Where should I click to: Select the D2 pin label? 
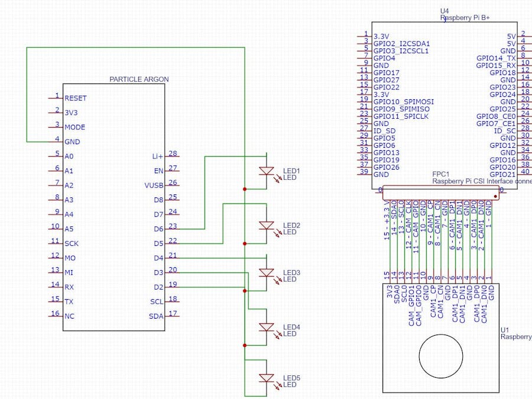tap(159, 287)
